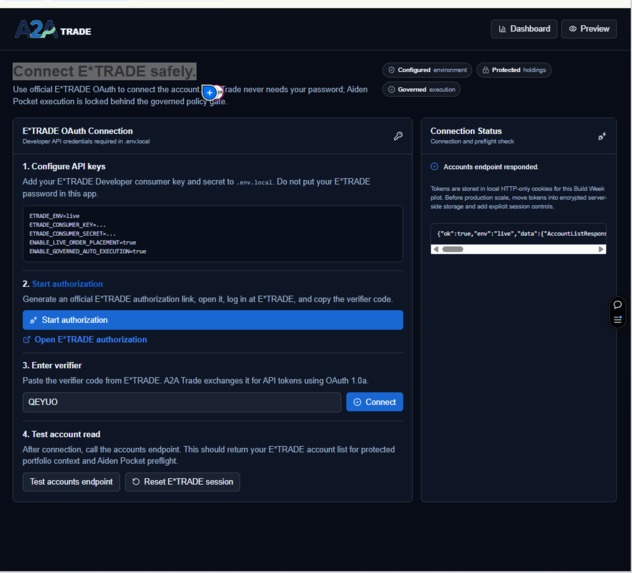Viewport: 632px width, 573px height.
Task: Click the key icon in OAuth Connection header
Action: [x=398, y=136]
